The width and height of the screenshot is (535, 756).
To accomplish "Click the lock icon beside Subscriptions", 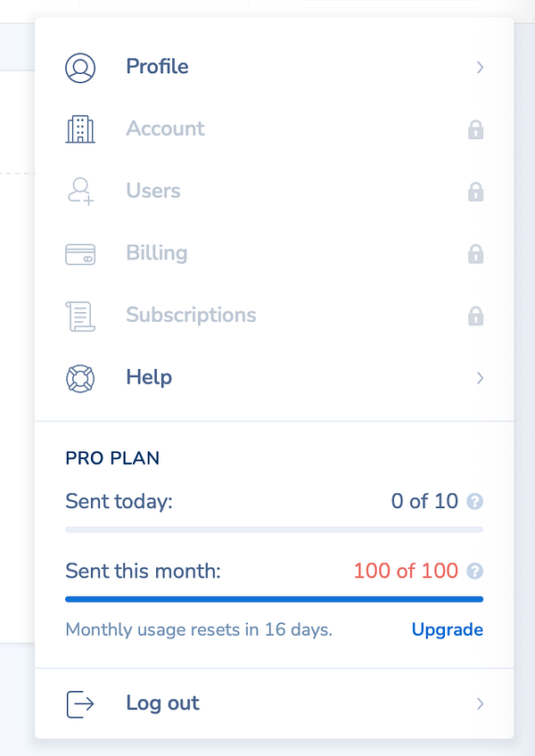I will coord(476,316).
